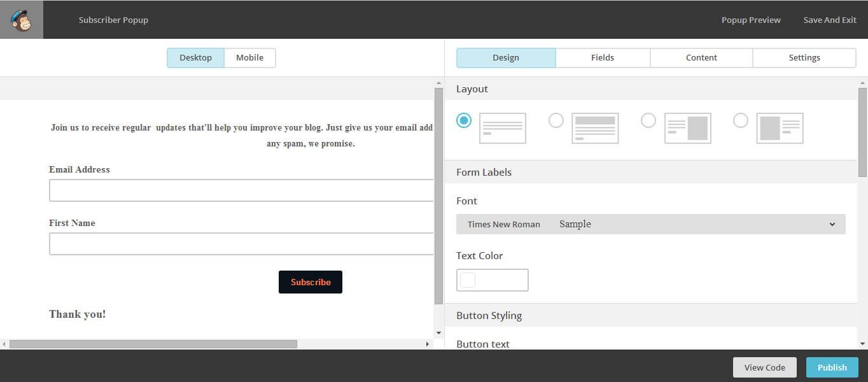Choose the layout thumbnail with image on left

point(780,127)
